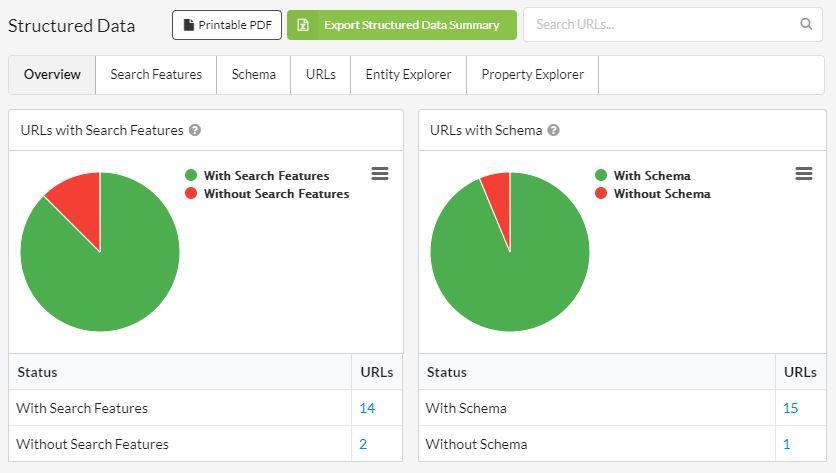Click the document icon on Printable PDF button
836x473 pixels.
click(188, 25)
